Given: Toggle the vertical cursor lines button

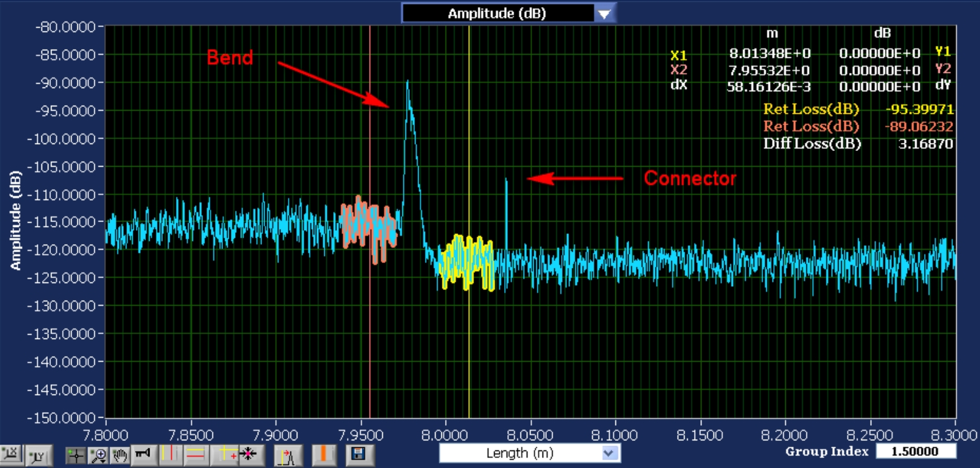Looking at the screenshot, I should (x=168, y=455).
